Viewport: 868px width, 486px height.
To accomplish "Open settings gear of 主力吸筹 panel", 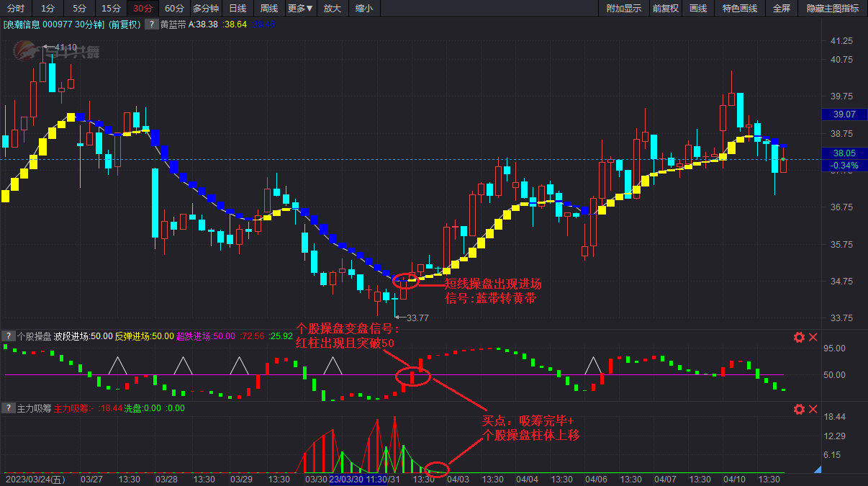I will click(799, 409).
